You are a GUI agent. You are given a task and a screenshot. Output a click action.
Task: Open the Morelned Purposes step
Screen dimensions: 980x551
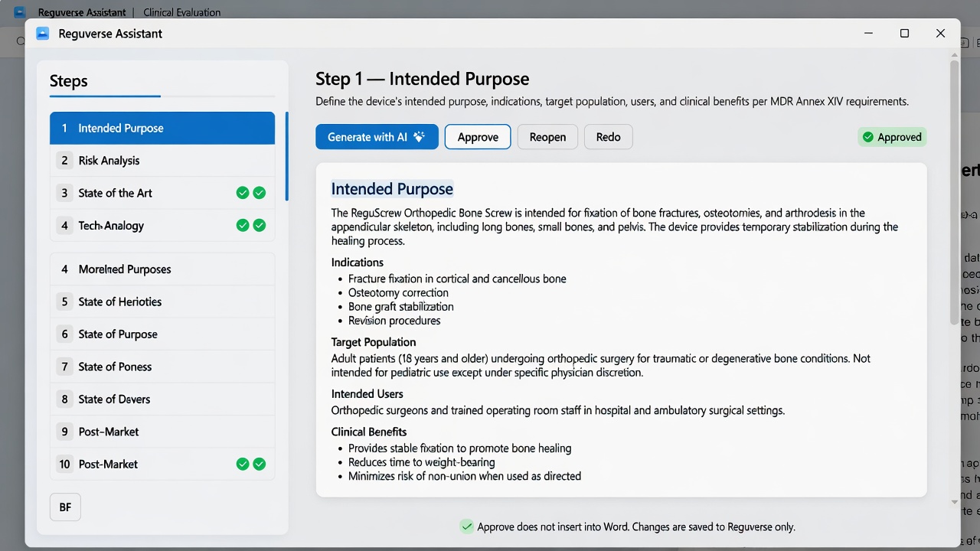[162, 269]
